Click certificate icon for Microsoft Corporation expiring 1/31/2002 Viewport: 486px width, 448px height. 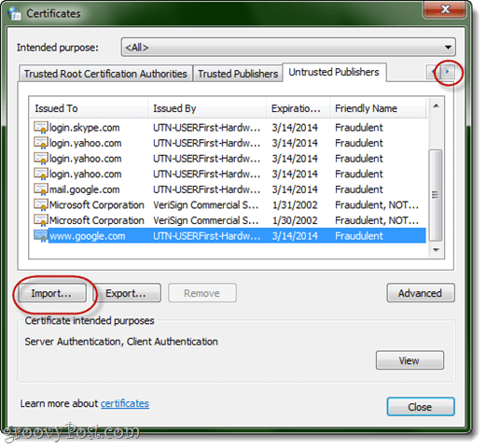[x=41, y=205]
